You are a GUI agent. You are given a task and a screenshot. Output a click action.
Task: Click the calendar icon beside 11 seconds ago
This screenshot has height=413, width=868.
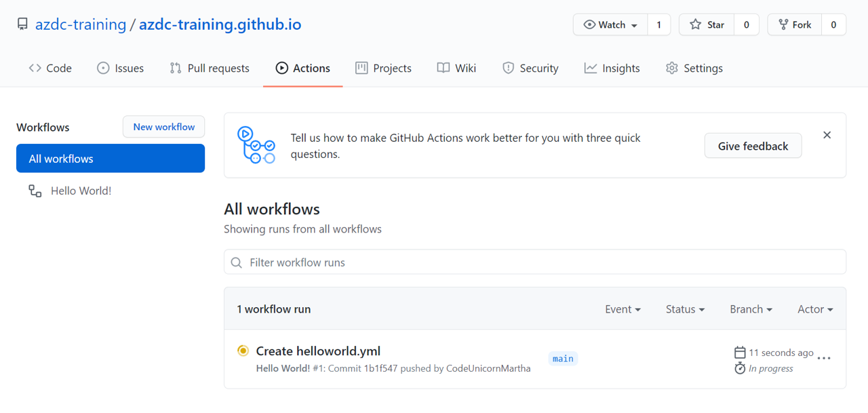(x=740, y=353)
